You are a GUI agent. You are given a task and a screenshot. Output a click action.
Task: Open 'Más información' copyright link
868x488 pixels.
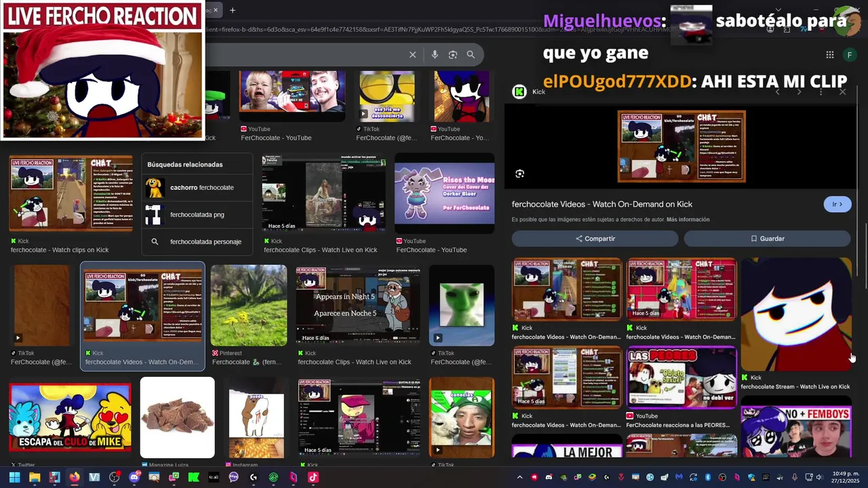coord(688,220)
